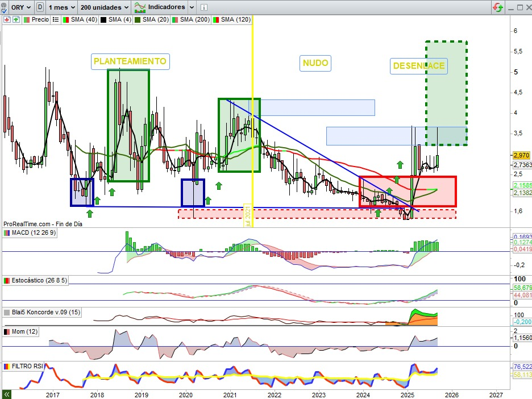Open the 1 mes timeframe dropdown
The width and height of the screenshot is (532, 399).
coord(61,7)
